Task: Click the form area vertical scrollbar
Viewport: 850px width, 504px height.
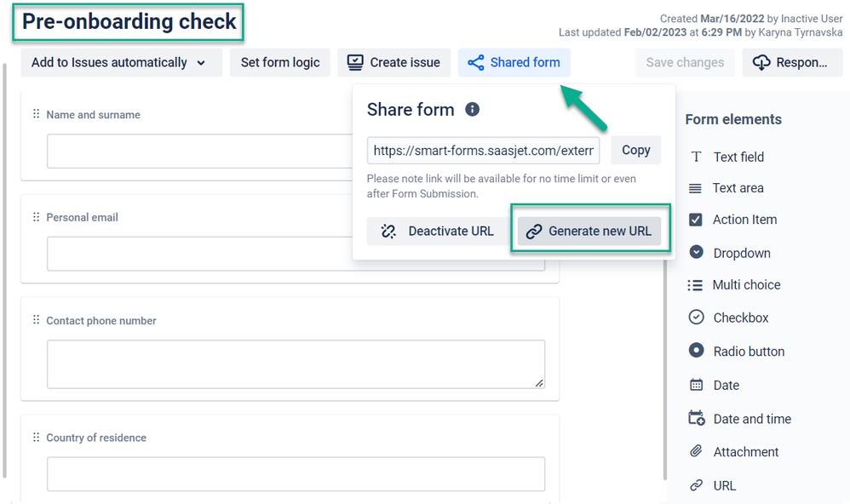Action: (665, 369)
